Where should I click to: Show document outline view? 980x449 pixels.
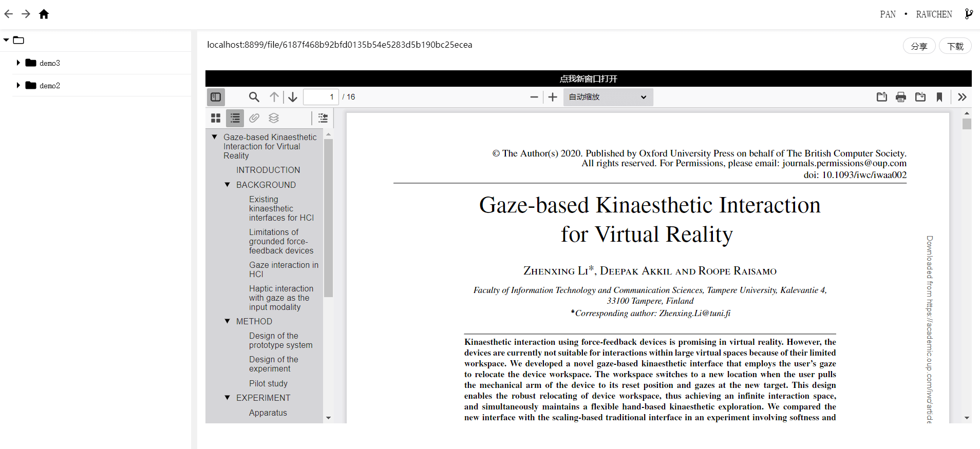pos(235,118)
